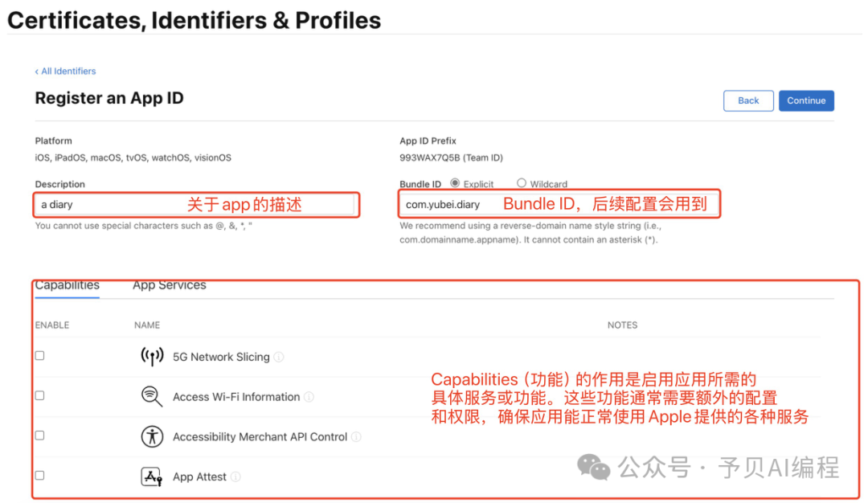Check Accessibility Merchant API Control capability
Image resolution: width=868 pixels, height=503 pixels.
coord(39,436)
